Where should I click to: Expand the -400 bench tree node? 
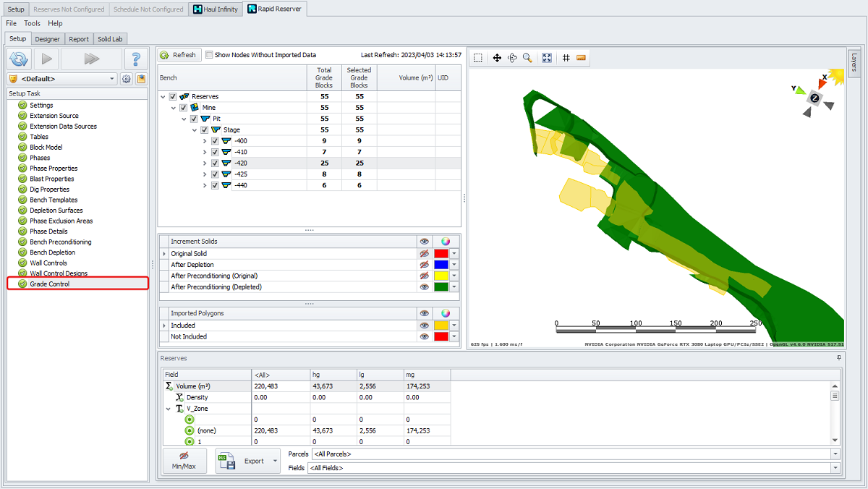pyautogui.click(x=205, y=141)
